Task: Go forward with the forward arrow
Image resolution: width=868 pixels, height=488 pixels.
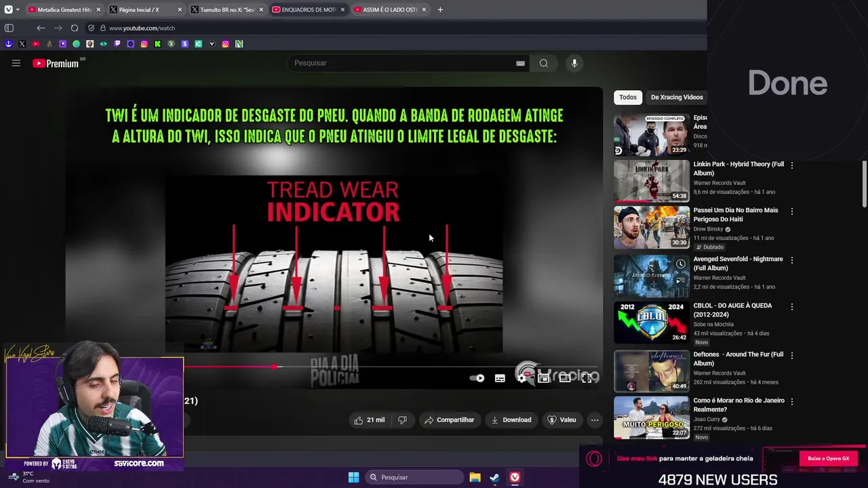Action: (x=58, y=28)
